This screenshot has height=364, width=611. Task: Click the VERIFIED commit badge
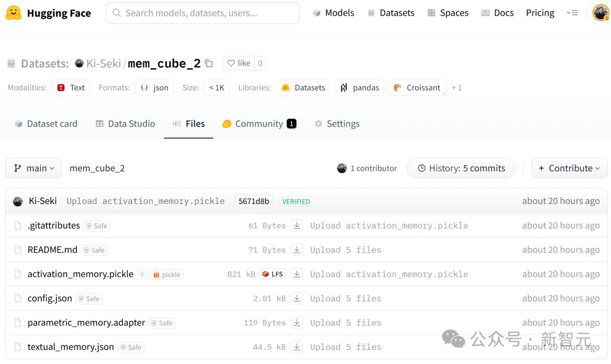[296, 202]
